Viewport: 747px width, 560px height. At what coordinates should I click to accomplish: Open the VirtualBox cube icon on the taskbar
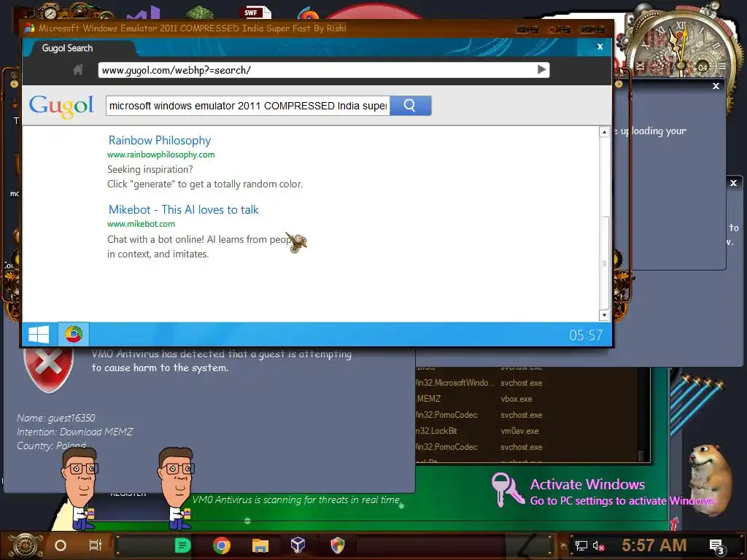pyautogui.click(x=298, y=545)
